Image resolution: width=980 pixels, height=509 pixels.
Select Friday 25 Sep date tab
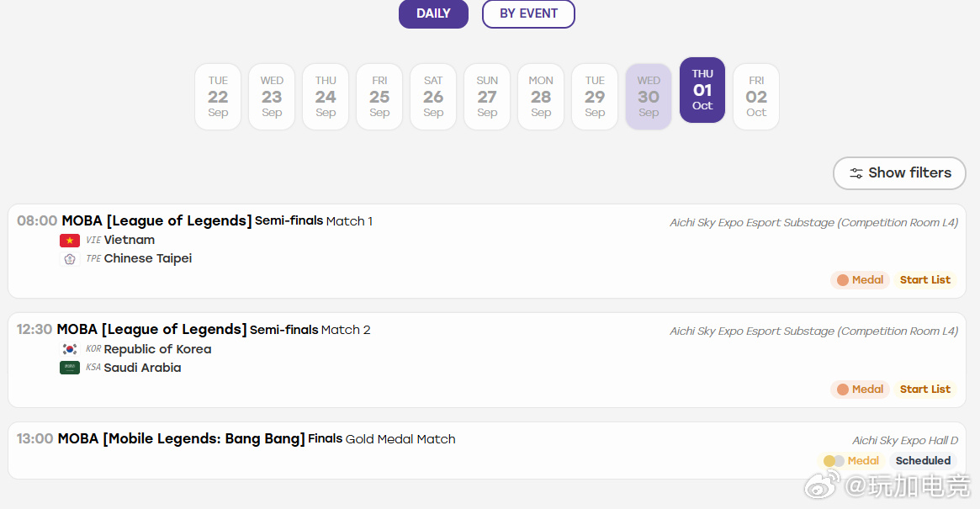coord(379,97)
